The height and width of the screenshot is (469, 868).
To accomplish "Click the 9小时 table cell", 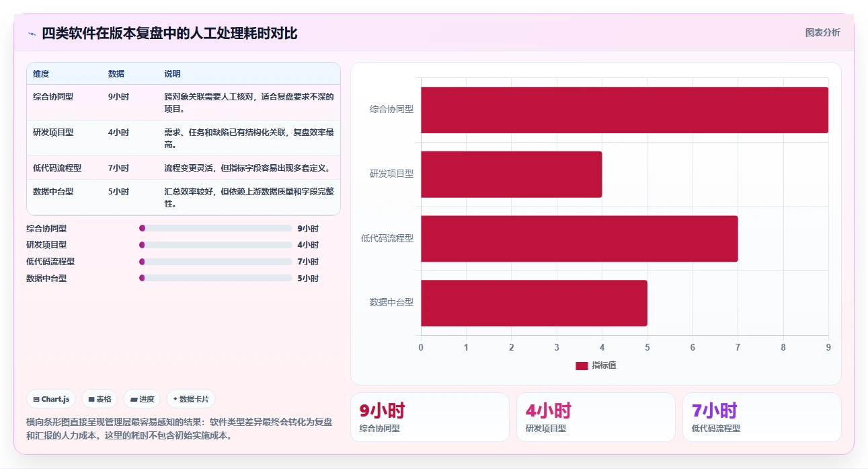I will pos(118,97).
